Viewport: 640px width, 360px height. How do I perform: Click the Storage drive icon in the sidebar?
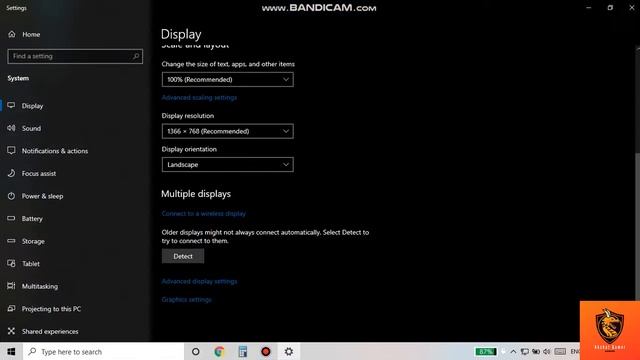11,241
